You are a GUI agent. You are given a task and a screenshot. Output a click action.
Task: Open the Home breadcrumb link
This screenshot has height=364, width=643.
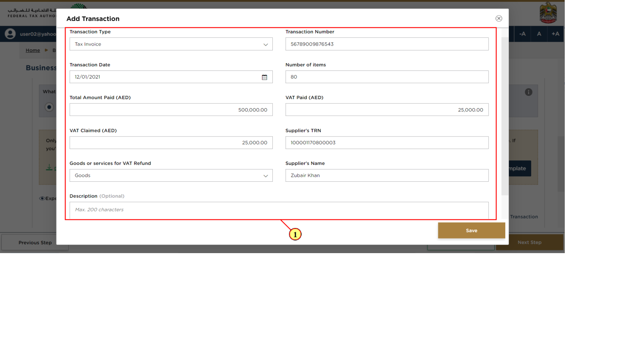33,50
